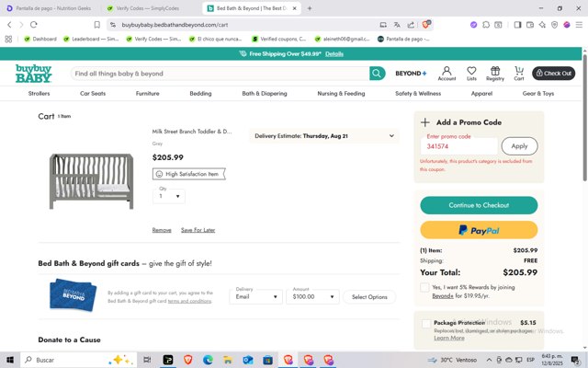588x368 pixels.
Task: Open Lists heart icon
Action: [471, 74]
